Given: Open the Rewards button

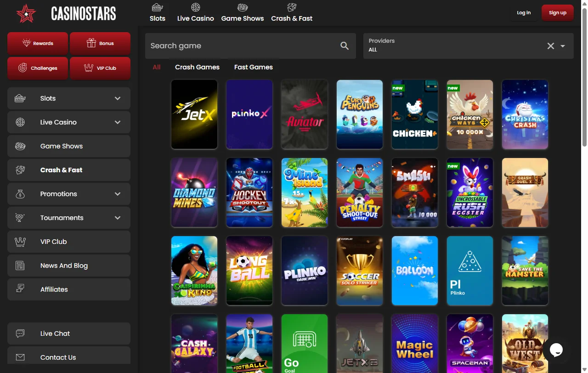Looking at the screenshot, I should (38, 44).
